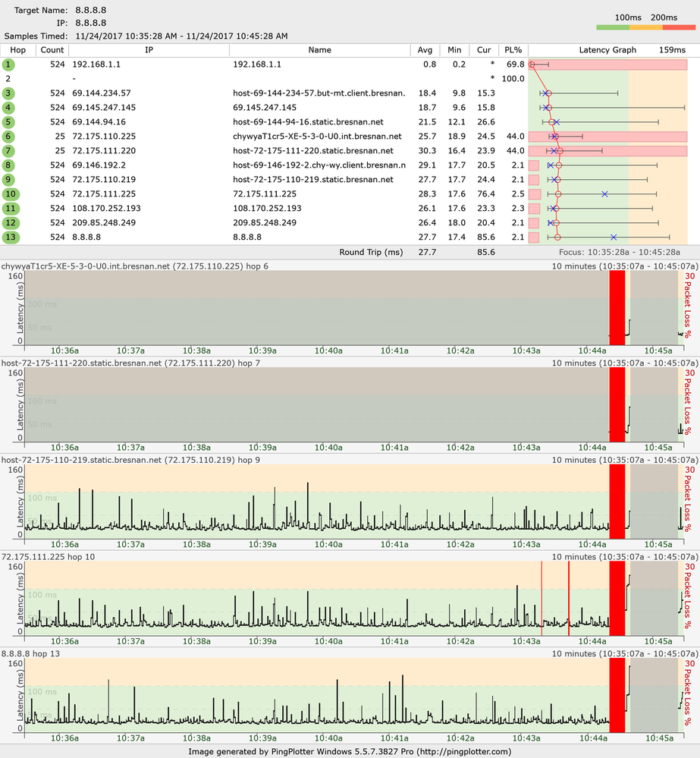Click the IP column header
The width and height of the screenshot is (700, 758).
click(149, 50)
